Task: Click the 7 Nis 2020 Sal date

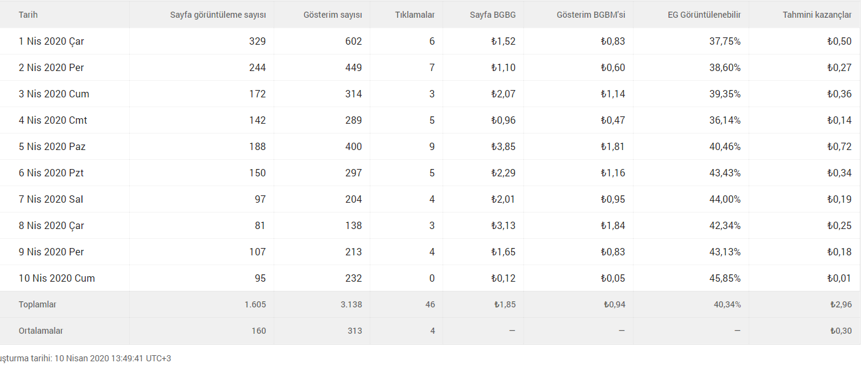Action: [x=51, y=199]
